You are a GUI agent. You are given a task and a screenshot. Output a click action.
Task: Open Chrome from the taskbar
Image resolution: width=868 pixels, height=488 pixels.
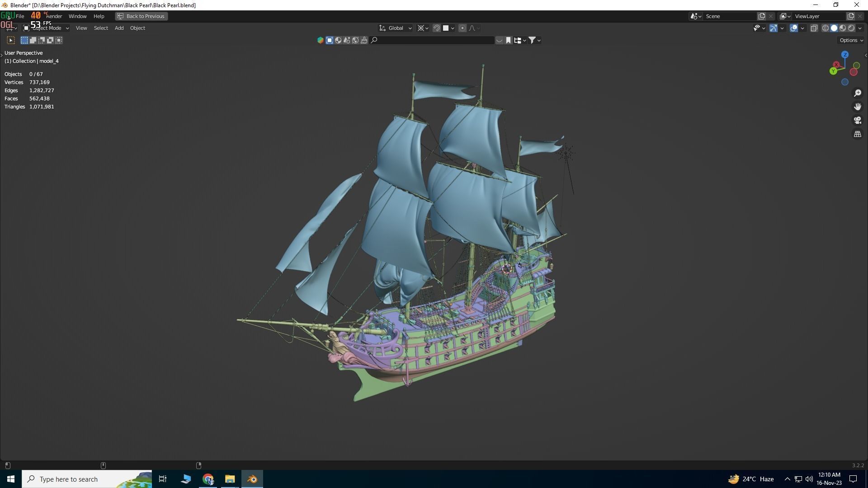(208, 479)
